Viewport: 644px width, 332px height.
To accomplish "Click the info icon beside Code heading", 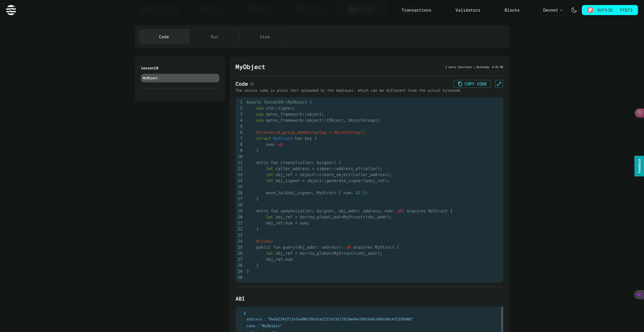I will 252,84.
